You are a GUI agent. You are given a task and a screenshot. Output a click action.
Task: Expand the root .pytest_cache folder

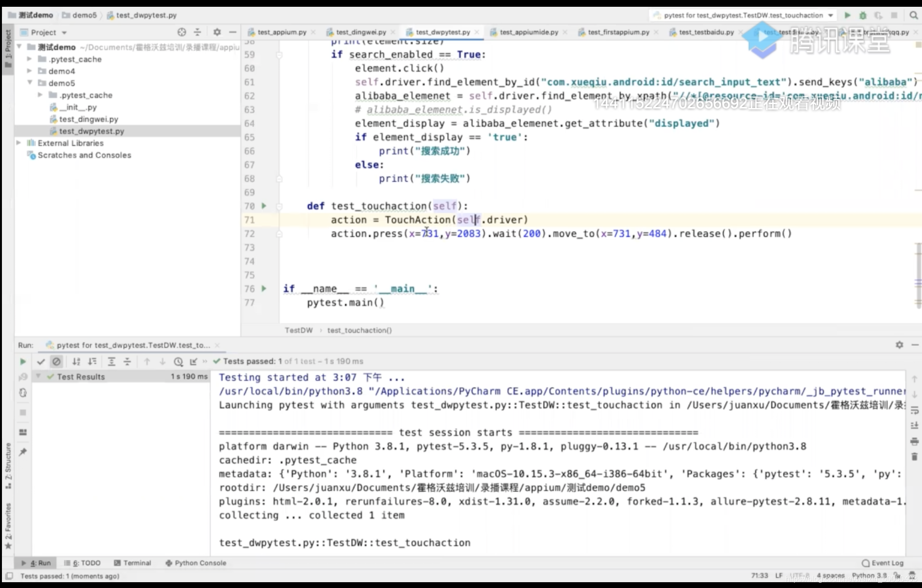tap(30, 59)
